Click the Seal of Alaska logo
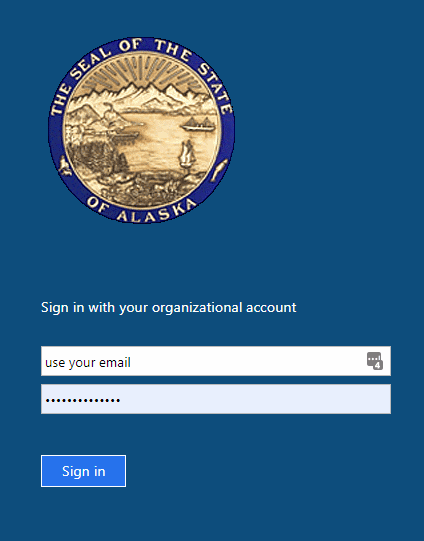Screen dimensions: 424x541 [141, 130]
